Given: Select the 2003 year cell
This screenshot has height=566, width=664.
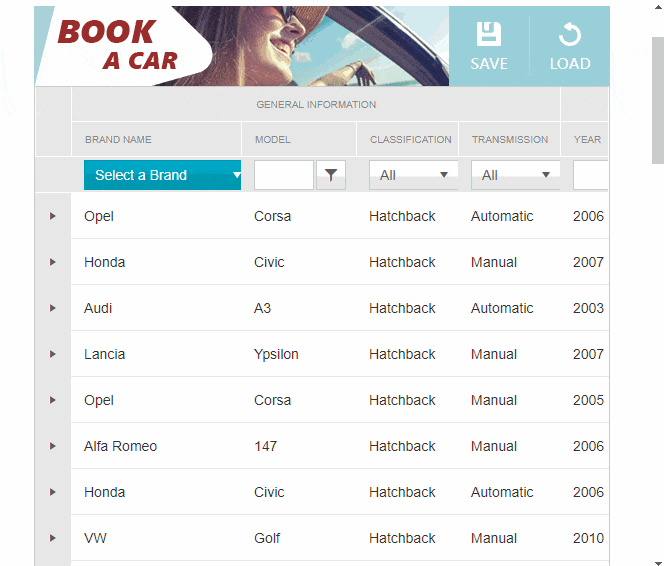Looking at the screenshot, I should point(588,308).
